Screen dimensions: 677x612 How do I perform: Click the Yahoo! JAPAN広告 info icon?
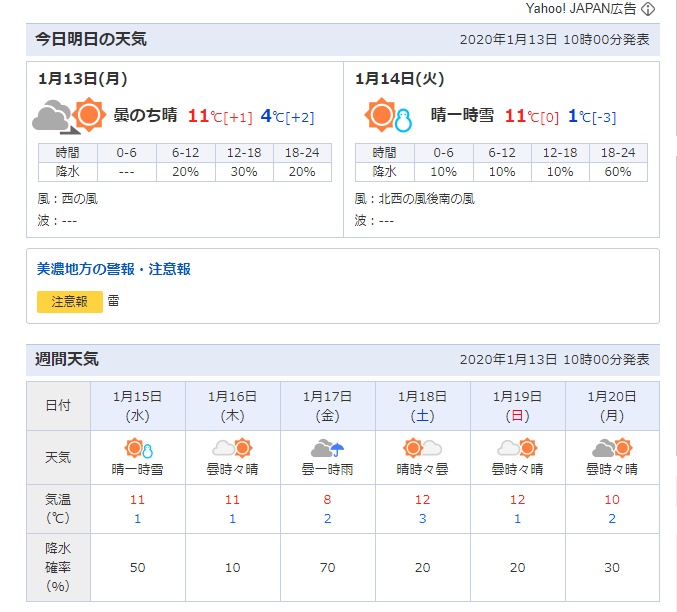pyautogui.click(x=648, y=9)
